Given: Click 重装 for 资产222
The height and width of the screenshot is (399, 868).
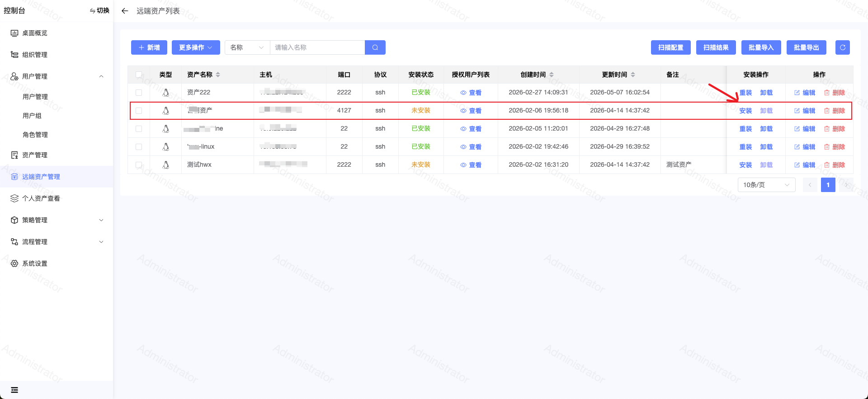Looking at the screenshot, I should pyautogui.click(x=745, y=93).
